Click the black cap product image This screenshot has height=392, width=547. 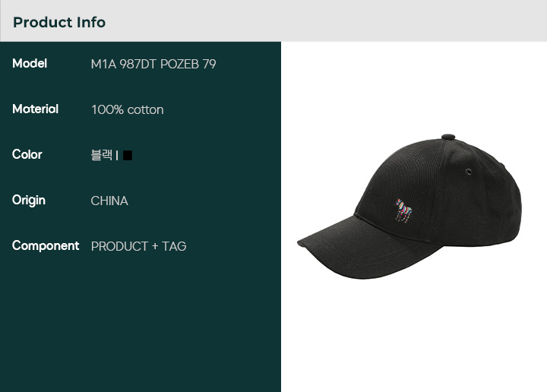pyautogui.click(x=409, y=207)
